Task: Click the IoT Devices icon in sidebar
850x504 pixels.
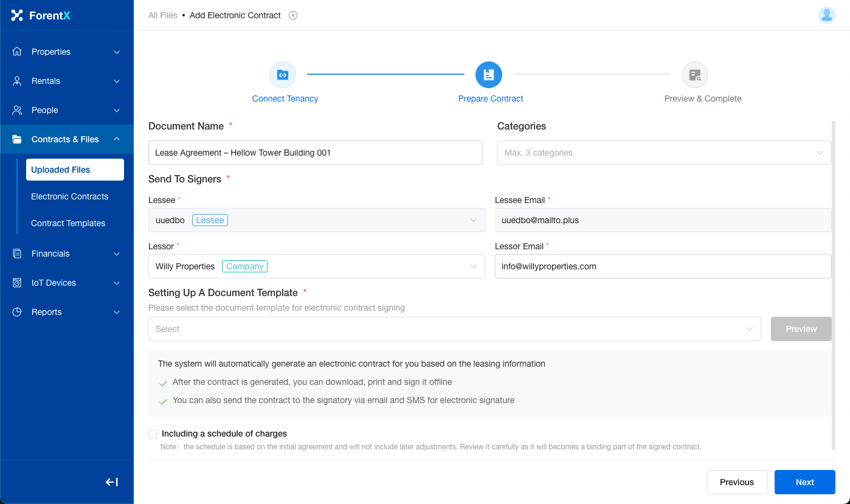Action: 17,283
